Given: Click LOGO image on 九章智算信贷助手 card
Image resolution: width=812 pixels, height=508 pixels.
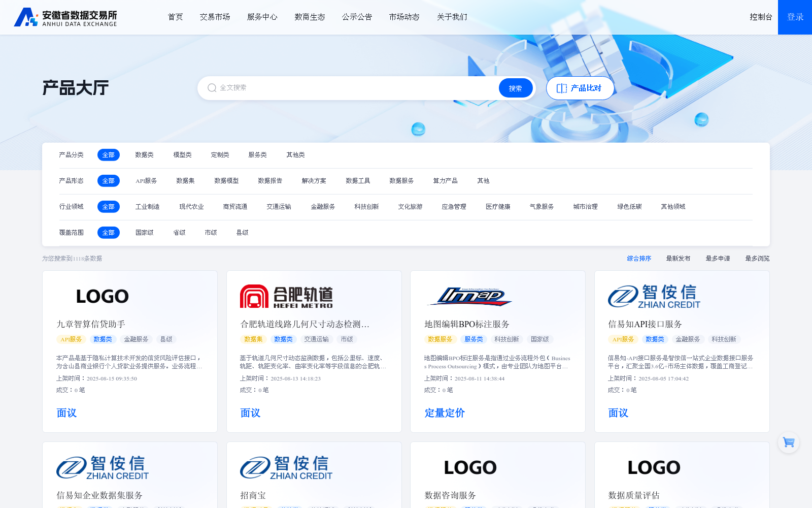Looking at the screenshot, I should coord(102,296).
